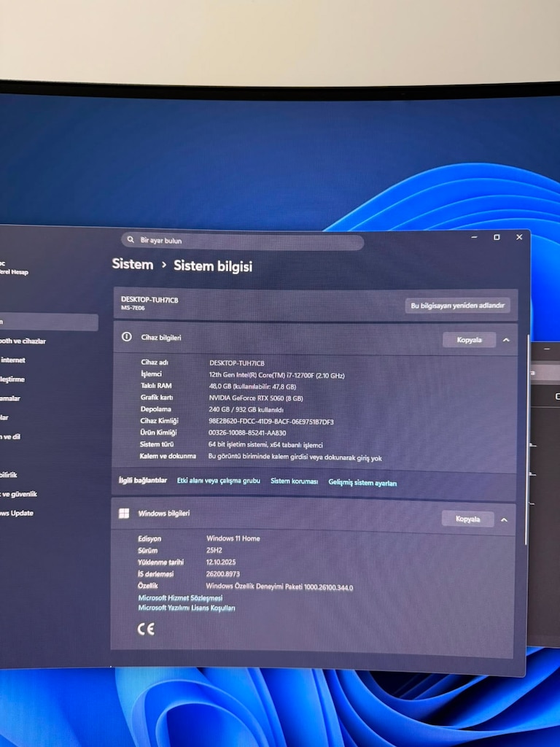Collapse the Cihaz bilgileri section chevron
The height and width of the screenshot is (747, 560).
pyautogui.click(x=506, y=340)
